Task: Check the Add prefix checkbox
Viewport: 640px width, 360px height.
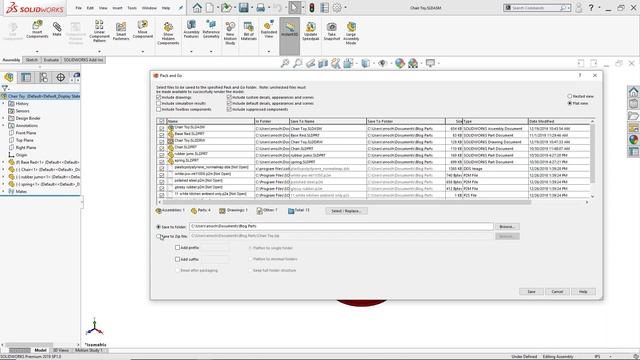Action: [x=177, y=248]
